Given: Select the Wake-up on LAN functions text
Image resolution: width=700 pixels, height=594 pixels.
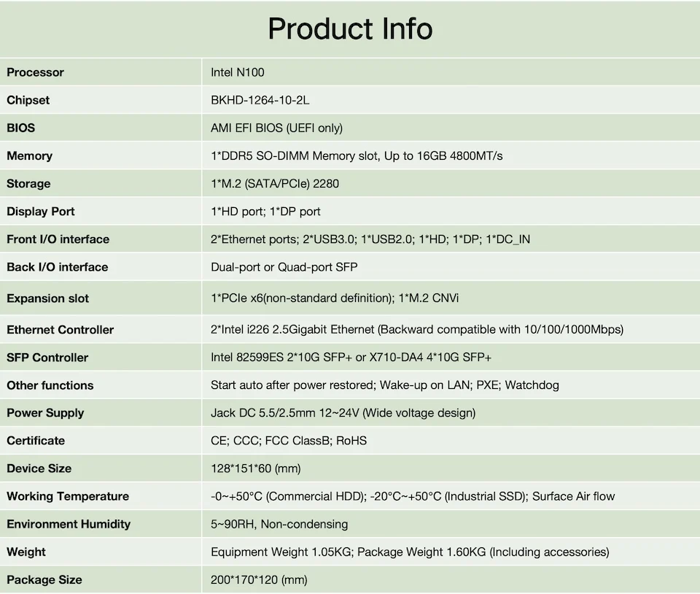Looking at the screenshot, I should [384, 385].
